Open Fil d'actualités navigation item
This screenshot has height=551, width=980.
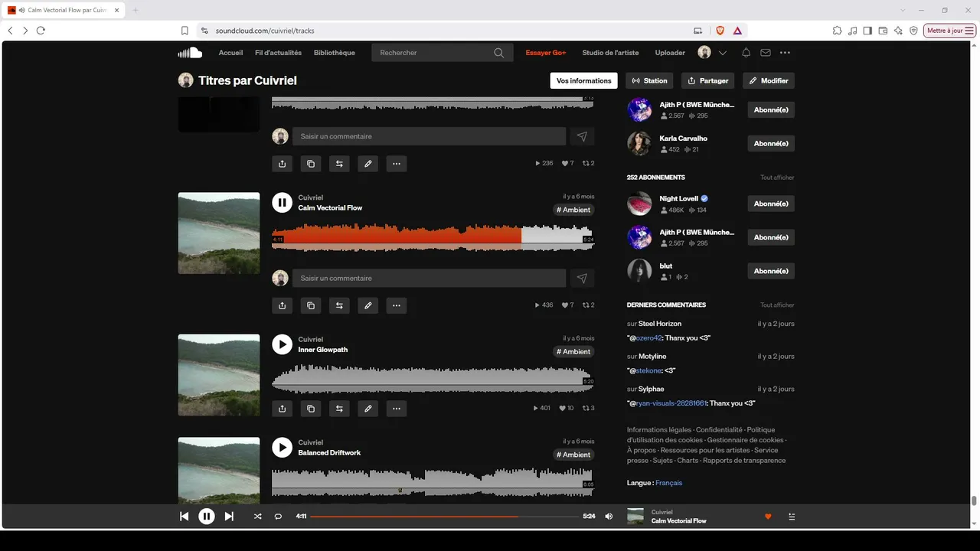pos(278,53)
